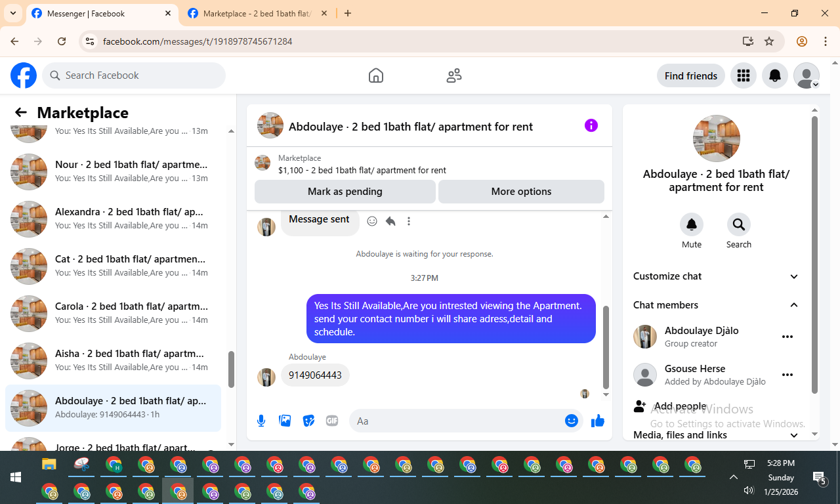Click the conversation list scrollbar thumb
Image resolution: width=840 pixels, height=504 pixels.
tap(231, 369)
